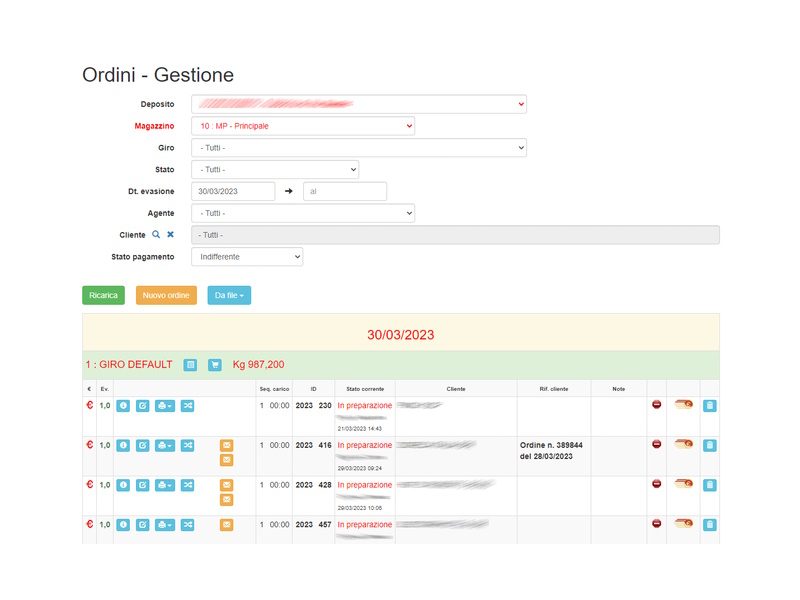Open the Deposito dropdown
The image size is (800, 600).
point(359,104)
